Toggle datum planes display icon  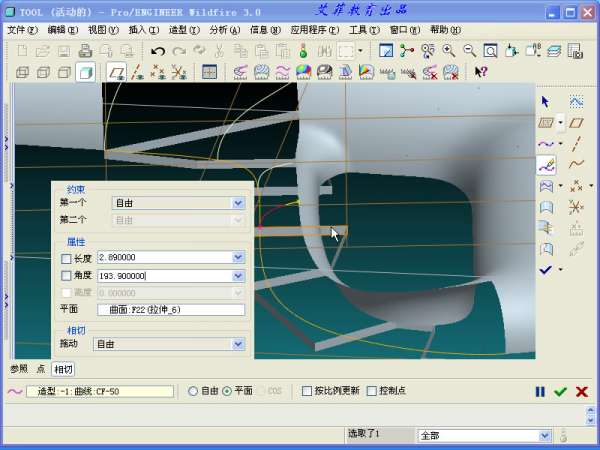click(x=116, y=72)
